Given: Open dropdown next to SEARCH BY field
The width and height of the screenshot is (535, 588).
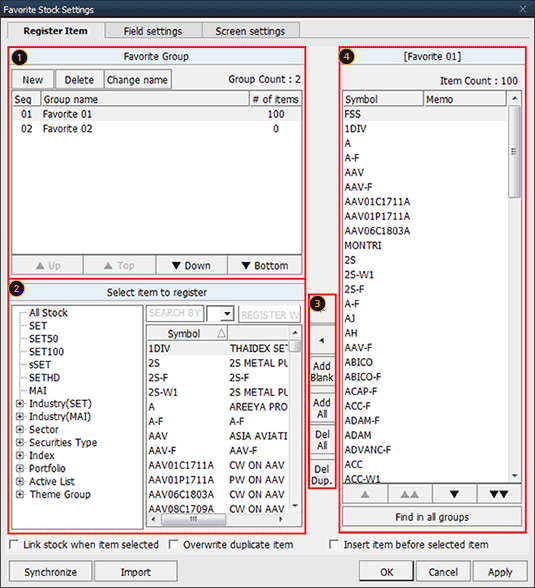Looking at the screenshot, I should 227,314.
